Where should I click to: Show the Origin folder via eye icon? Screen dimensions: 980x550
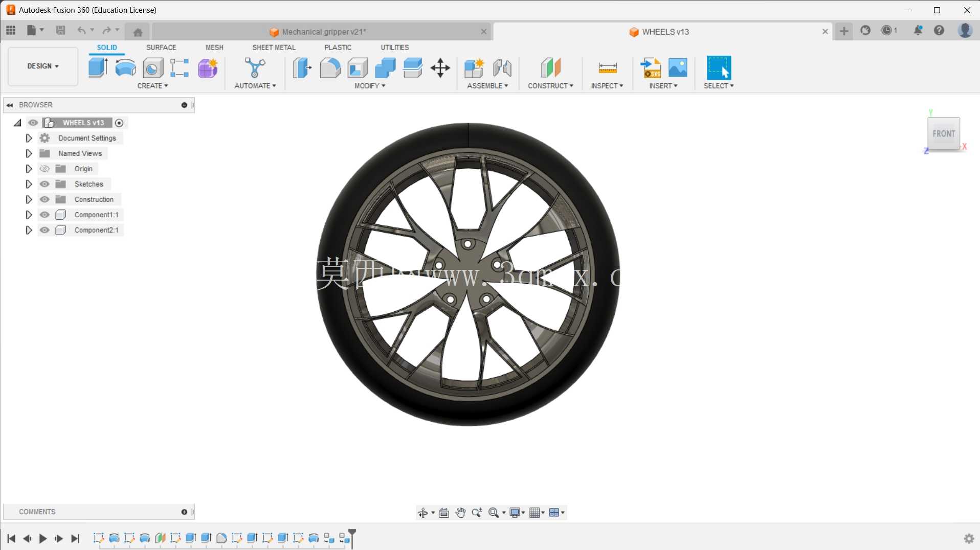(45, 169)
